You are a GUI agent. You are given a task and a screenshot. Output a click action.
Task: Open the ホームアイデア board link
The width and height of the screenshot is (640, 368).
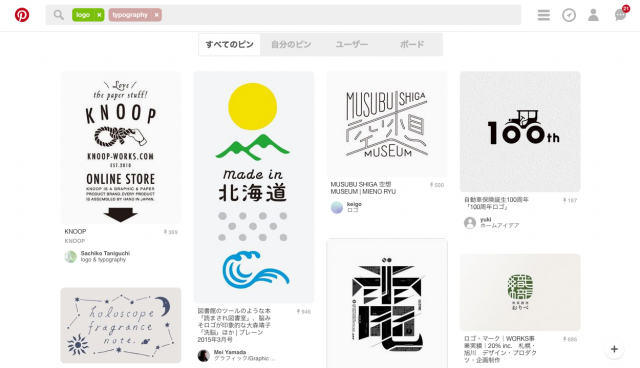[499, 225]
